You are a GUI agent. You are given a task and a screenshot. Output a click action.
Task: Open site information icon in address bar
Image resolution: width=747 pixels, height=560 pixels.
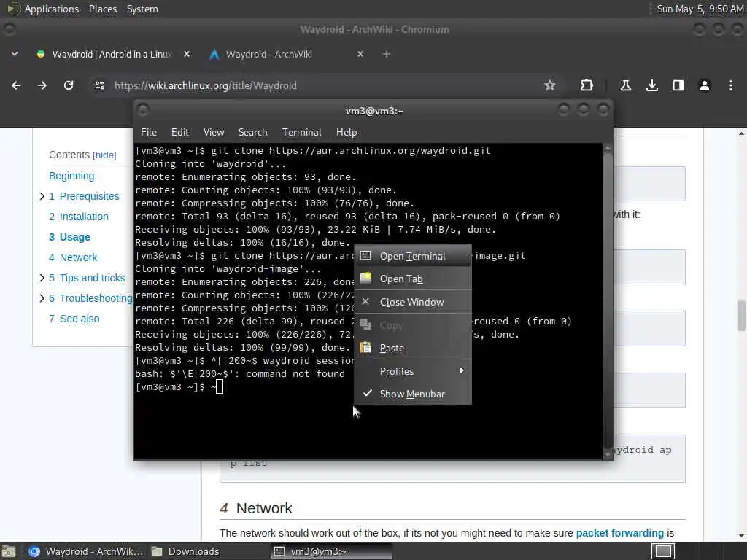click(x=99, y=85)
